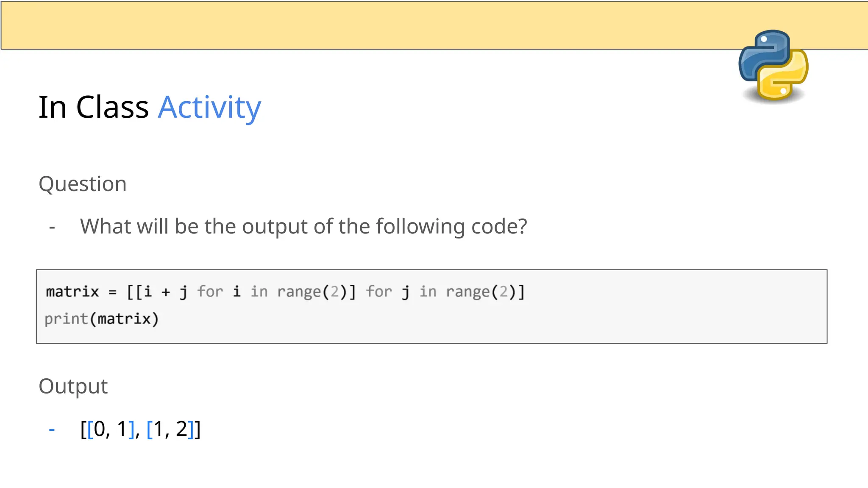Click the "matrix" variable in the assignment line
Screen dimensions: 868x488
72,292
